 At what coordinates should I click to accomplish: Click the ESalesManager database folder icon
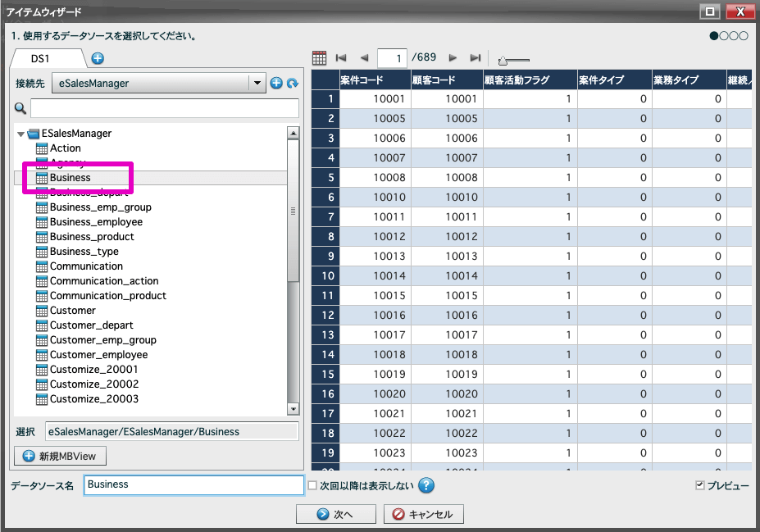coord(34,134)
